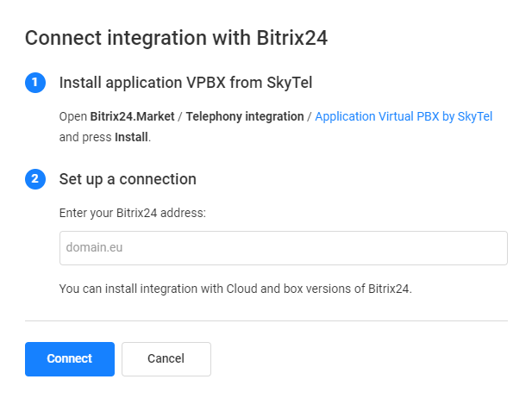Click the "Set up a connection" heading

click(128, 179)
